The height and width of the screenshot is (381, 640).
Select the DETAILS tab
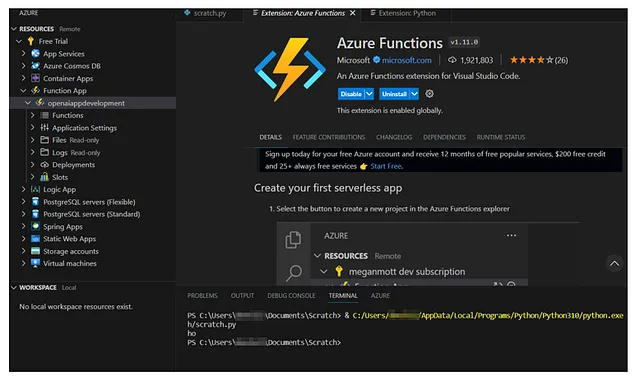point(271,137)
